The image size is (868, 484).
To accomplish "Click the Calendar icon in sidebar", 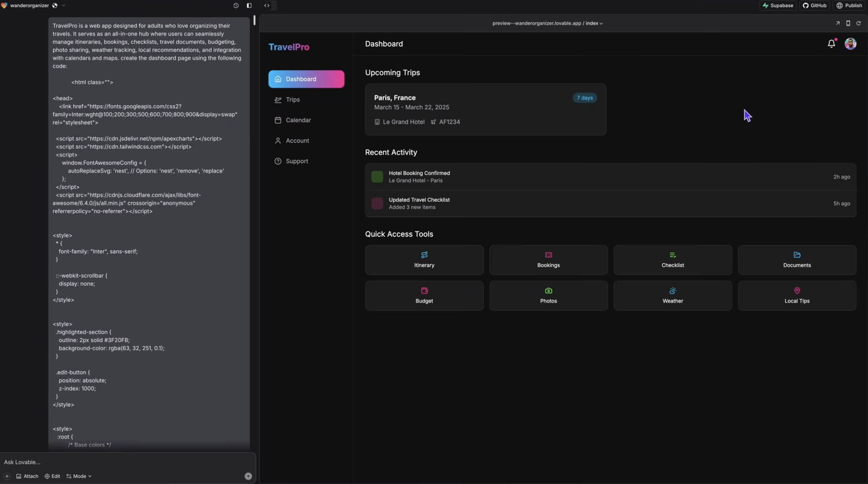I will click(x=278, y=120).
